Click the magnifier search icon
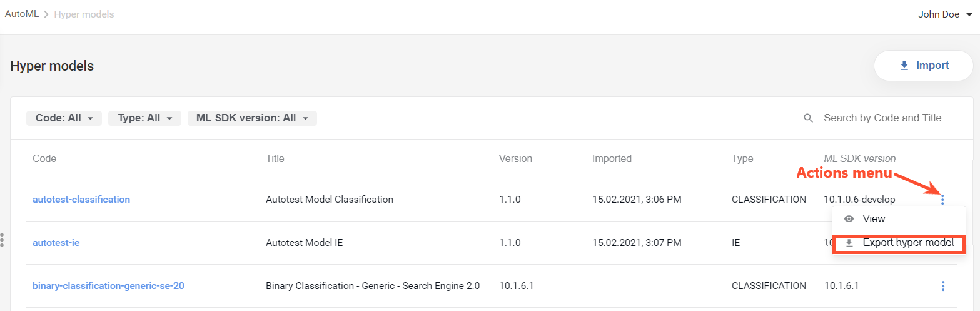The height and width of the screenshot is (311, 980). click(x=809, y=118)
